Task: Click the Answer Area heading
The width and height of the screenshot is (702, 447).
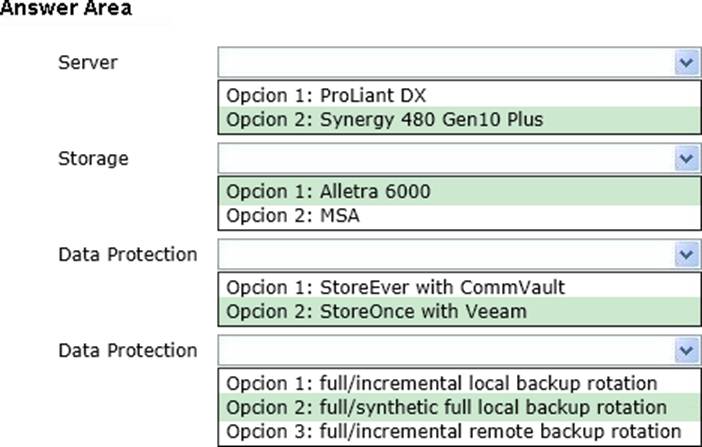Action: (x=66, y=8)
